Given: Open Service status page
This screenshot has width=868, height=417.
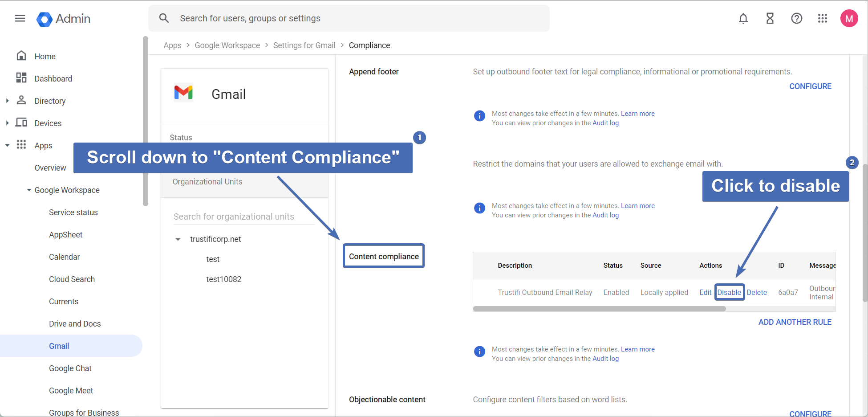Looking at the screenshot, I should pyautogui.click(x=73, y=213).
